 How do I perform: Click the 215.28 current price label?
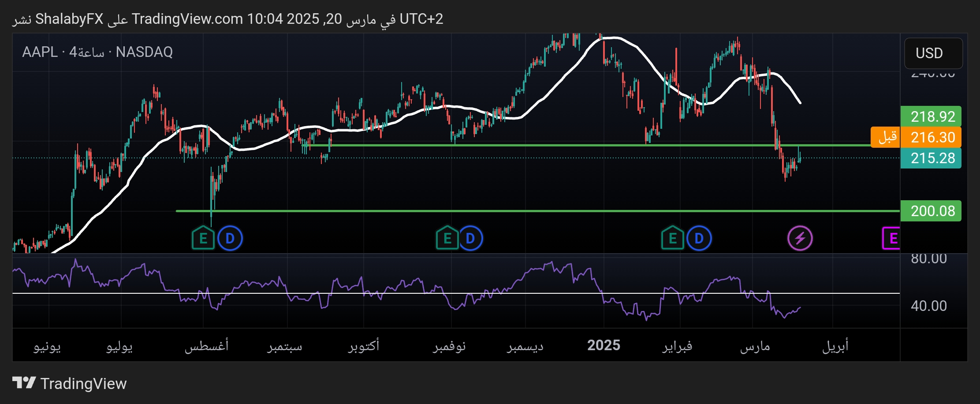(931, 158)
